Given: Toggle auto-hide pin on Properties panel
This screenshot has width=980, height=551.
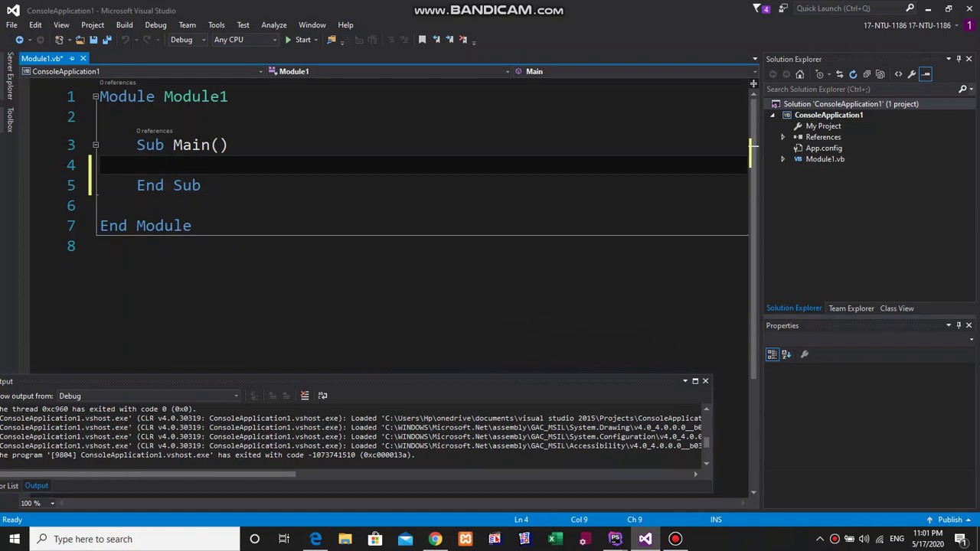Looking at the screenshot, I should (959, 325).
